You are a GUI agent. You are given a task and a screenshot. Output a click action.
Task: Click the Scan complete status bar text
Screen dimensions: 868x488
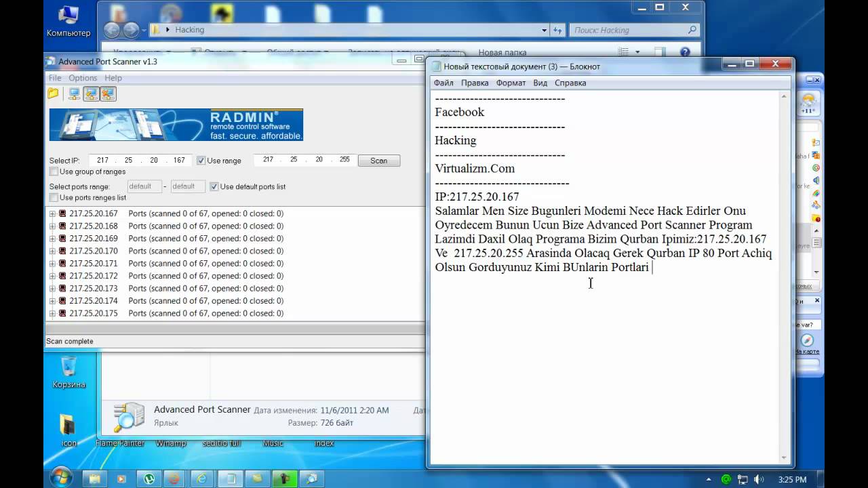(x=70, y=341)
